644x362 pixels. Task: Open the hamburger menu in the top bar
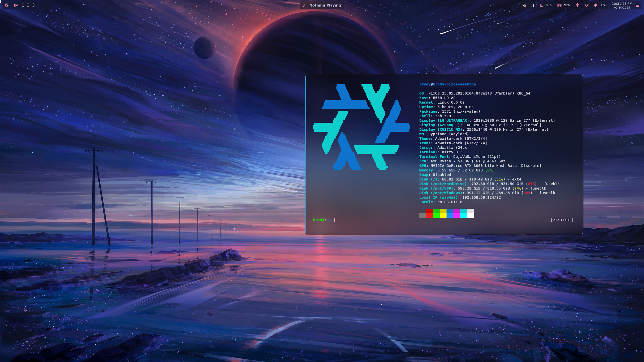(637, 5)
